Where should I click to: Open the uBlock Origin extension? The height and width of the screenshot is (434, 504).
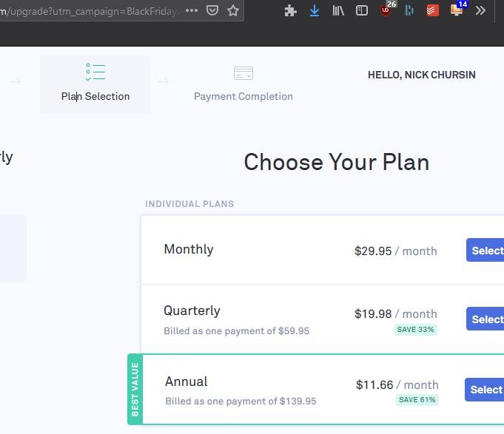(x=386, y=10)
